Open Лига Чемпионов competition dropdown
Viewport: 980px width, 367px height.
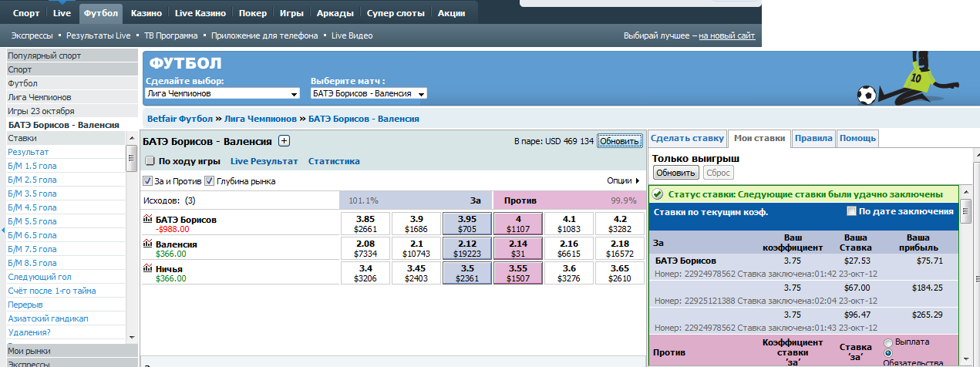(x=222, y=93)
